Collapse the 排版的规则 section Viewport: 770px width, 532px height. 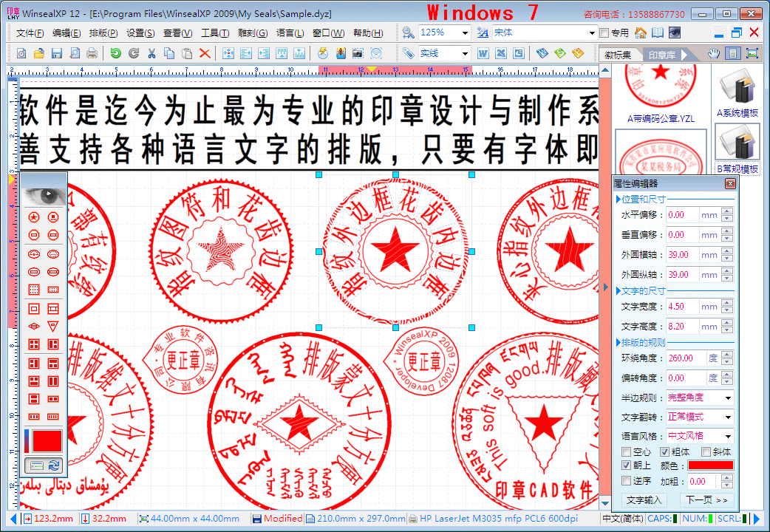pos(619,342)
